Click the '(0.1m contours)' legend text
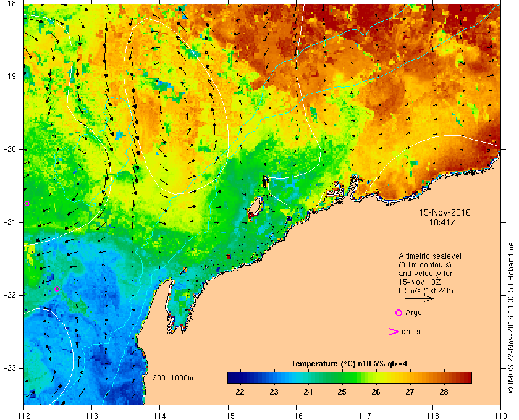The height and width of the screenshot is (420, 519). pyautogui.click(x=425, y=265)
